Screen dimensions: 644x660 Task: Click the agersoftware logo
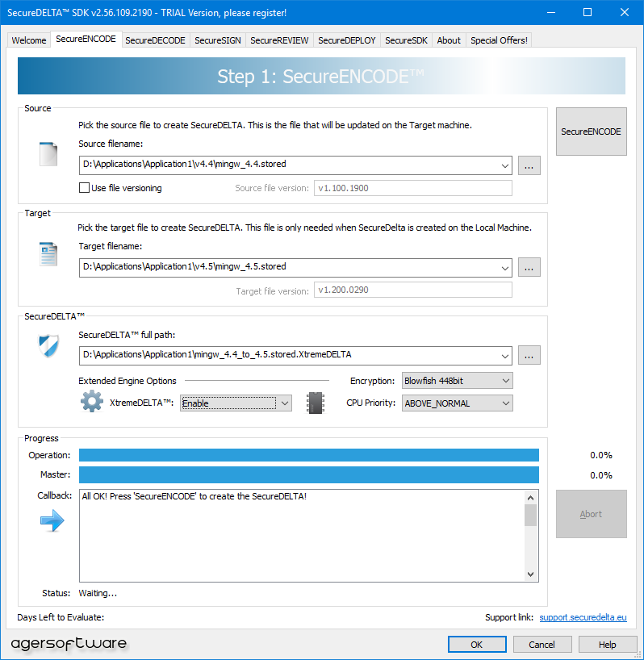69,643
